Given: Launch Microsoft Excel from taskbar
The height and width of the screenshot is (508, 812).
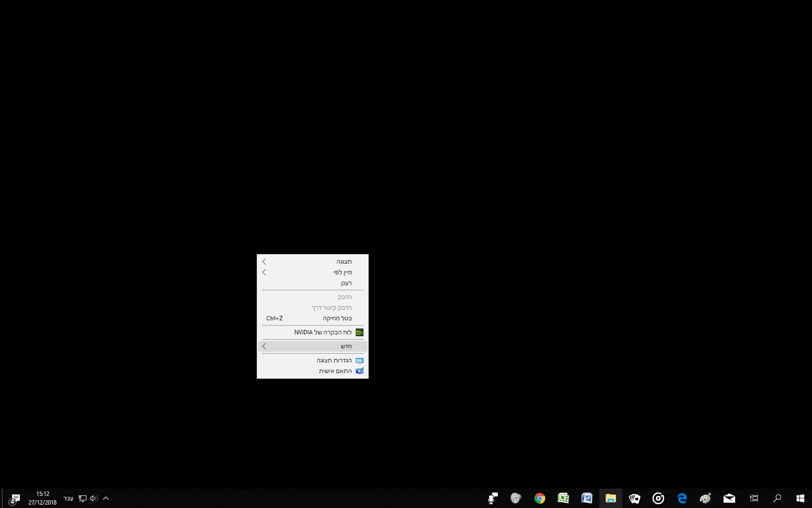Looking at the screenshot, I should click(564, 498).
